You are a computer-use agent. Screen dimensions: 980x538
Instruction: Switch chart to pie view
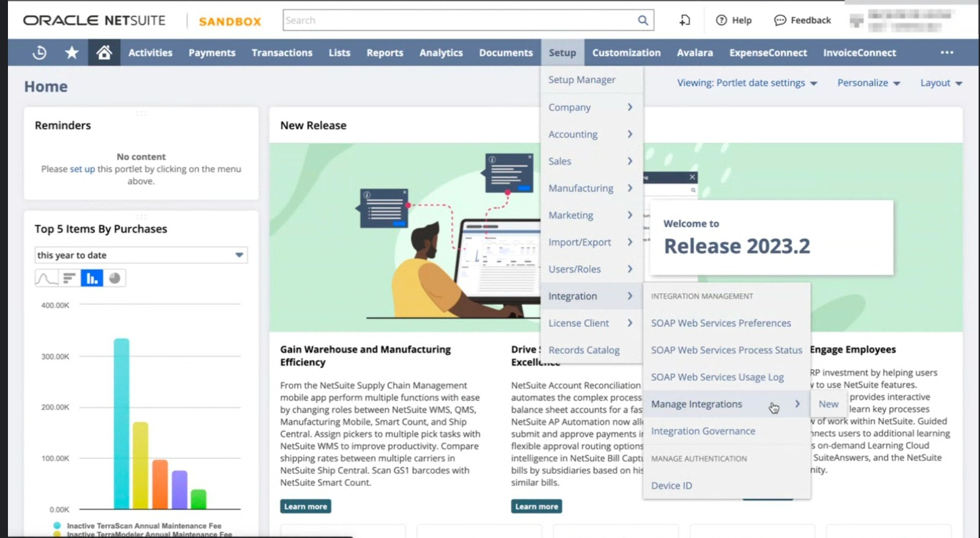coord(115,278)
